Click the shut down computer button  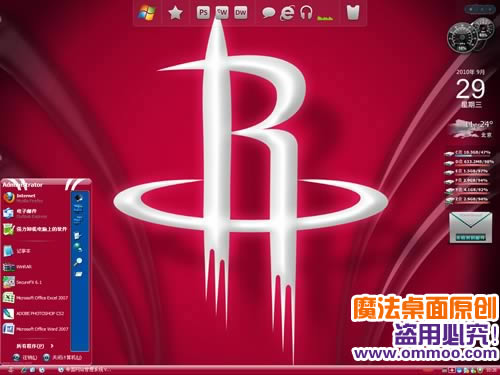[x=62, y=357]
